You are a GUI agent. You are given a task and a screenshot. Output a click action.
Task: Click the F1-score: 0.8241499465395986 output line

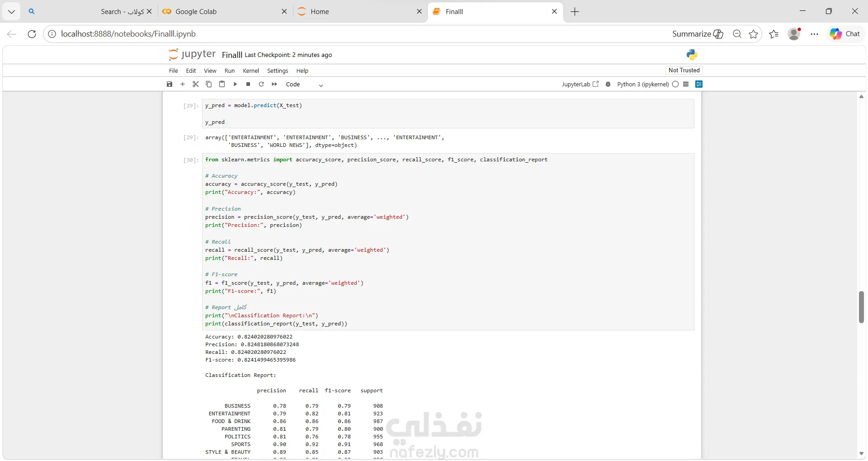coord(250,360)
